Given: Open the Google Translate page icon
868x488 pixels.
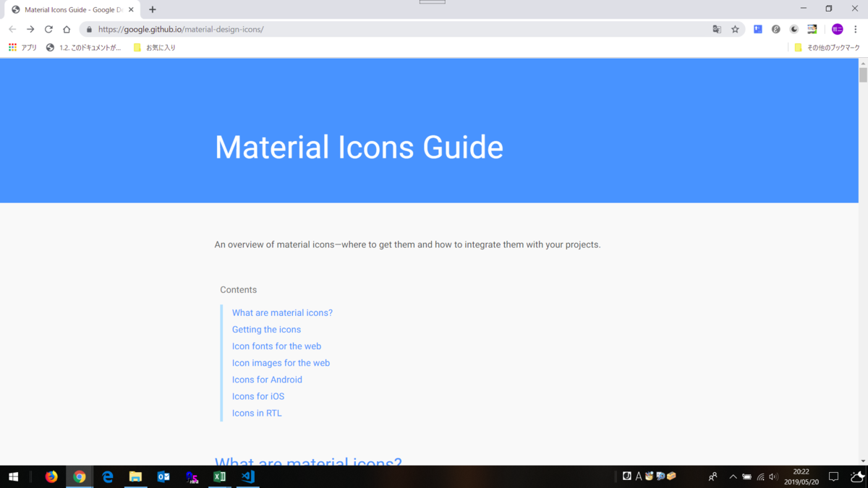Looking at the screenshot, I should (717, 30).
